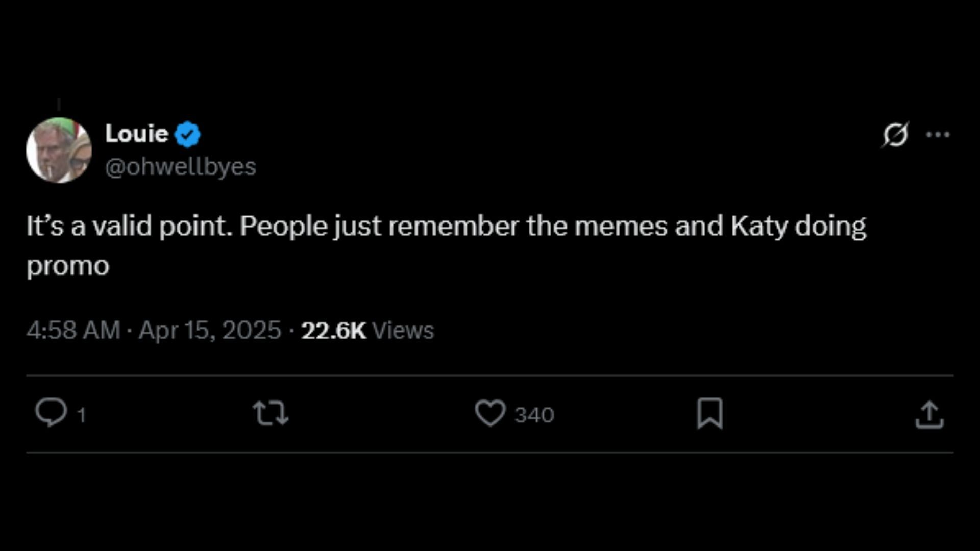980x551 pixels.
Task: Repost this tweet using the arrows icon
Action: tap(271, 413)
